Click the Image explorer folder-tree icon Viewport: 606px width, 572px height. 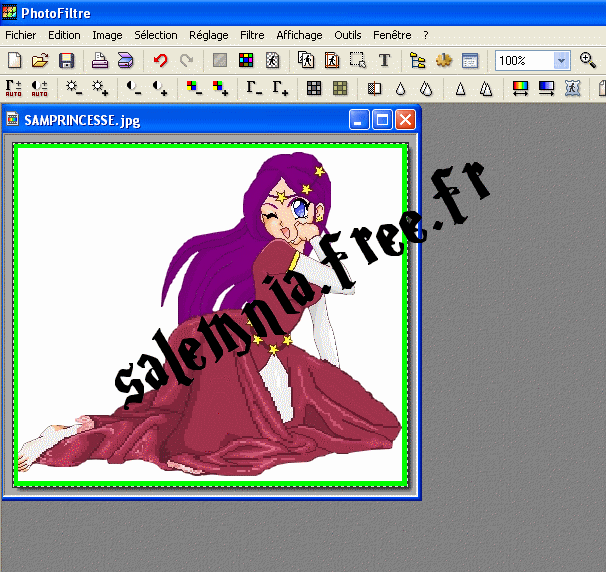(418, 61)
